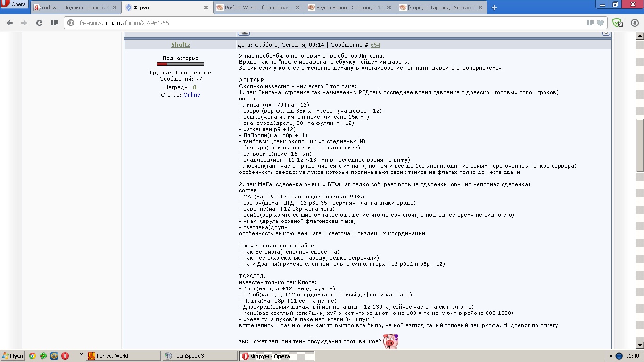The width and height of the screenshot is (644, 362).
Task: Click the 'ТАРАЗЕД.' heading in the post
Action: [x=252, y=276]
